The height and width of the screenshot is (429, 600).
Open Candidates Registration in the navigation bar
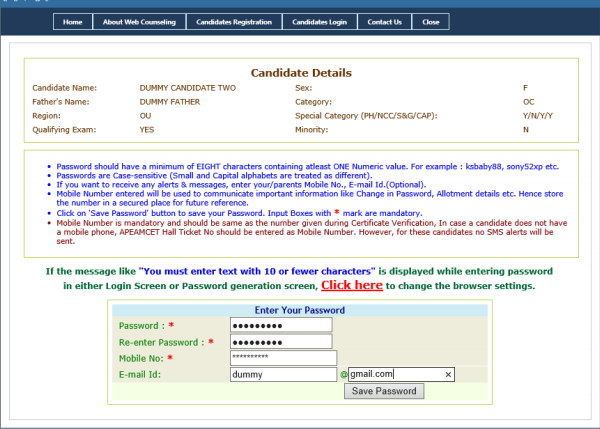pyautogui.click(x=234, y=21)
